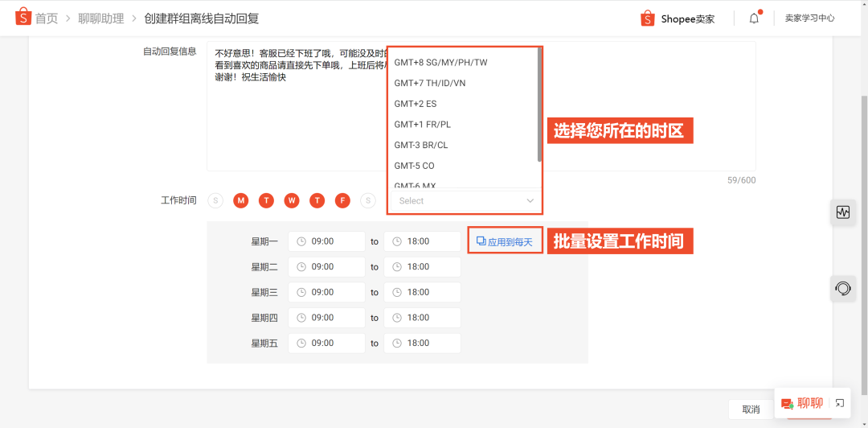Click the clock icon in 星期一 start time
This screenshot has height=428, width=868.
click(x=301, y=241)
